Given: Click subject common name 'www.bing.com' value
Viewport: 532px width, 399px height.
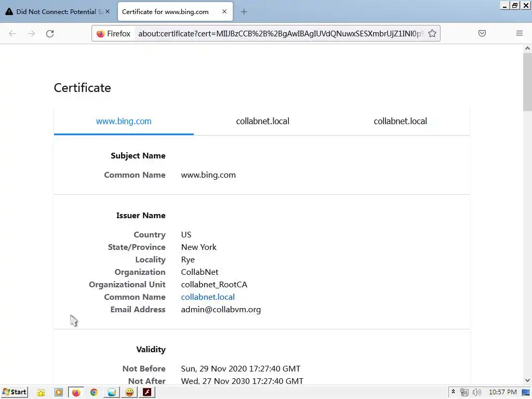Looking at the screenshot, I should coord(208,175).
